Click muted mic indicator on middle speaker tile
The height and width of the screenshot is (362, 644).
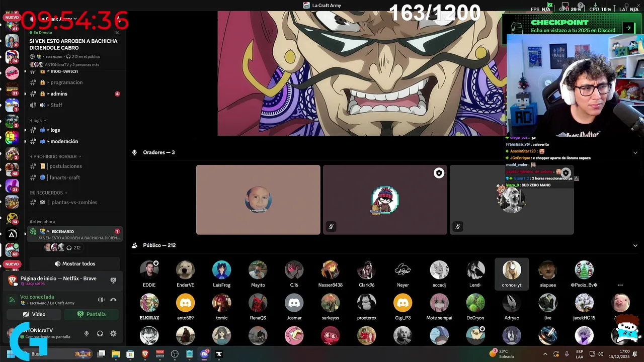(x=331, y=227)
